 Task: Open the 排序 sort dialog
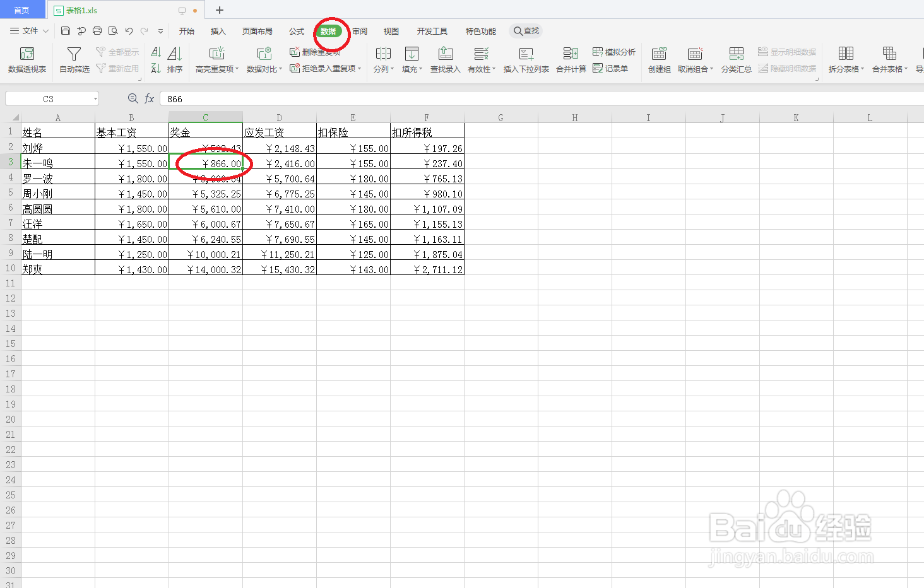point(175,60)
